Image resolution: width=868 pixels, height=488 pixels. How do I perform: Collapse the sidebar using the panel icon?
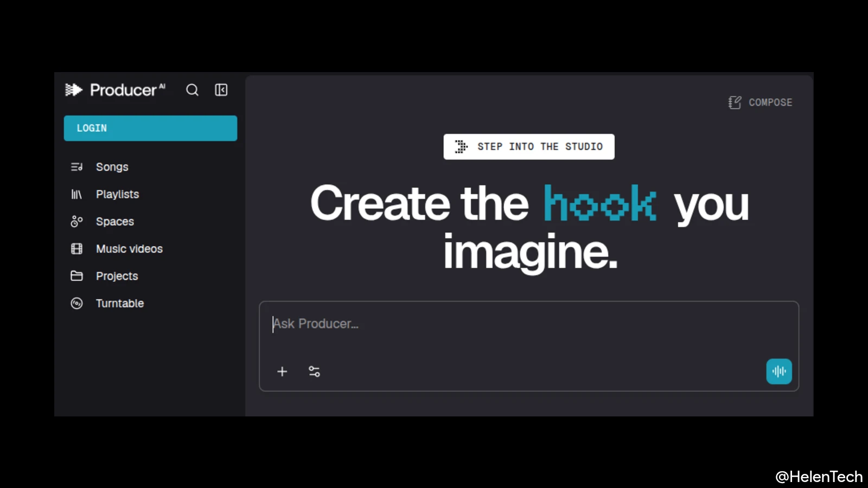(221, 90)
